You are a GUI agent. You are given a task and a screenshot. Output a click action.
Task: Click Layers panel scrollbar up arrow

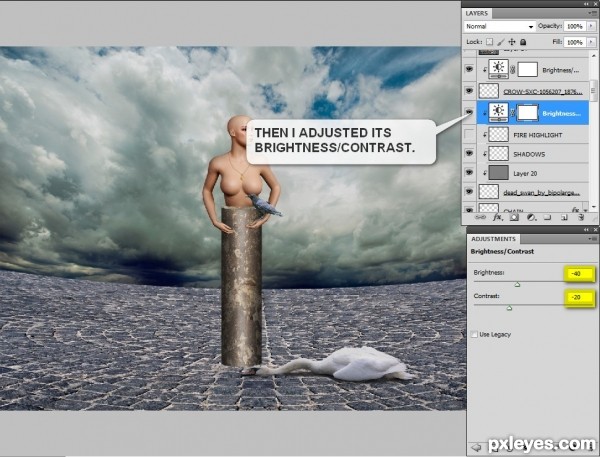click(x=593, y=55)
